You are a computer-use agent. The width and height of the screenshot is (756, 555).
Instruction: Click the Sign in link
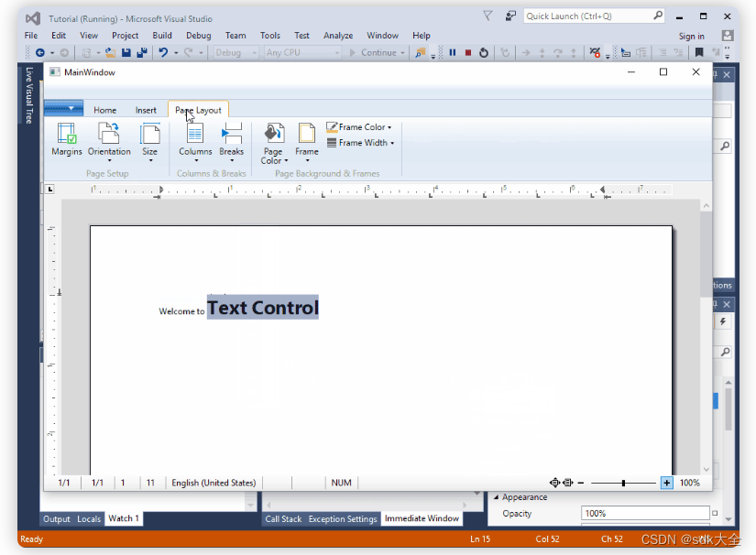pyautogui.click(x=692, y=35)
